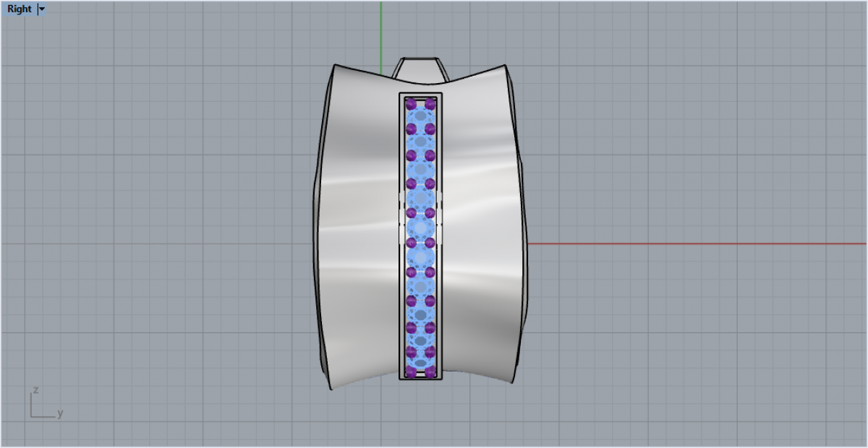Open the Right viewport dropdown arrow menu
This screenshot has height=448, width=868.
(x=41, y=9)
